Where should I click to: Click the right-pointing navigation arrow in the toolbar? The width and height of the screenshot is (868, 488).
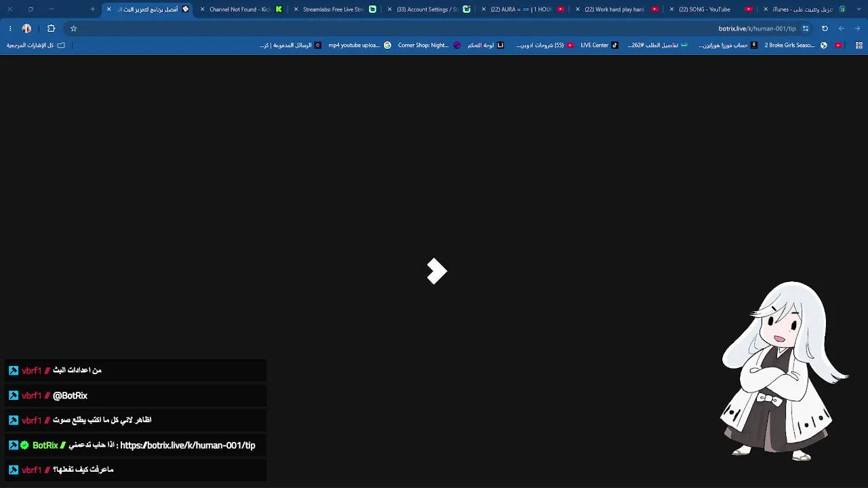pos(858,28)
